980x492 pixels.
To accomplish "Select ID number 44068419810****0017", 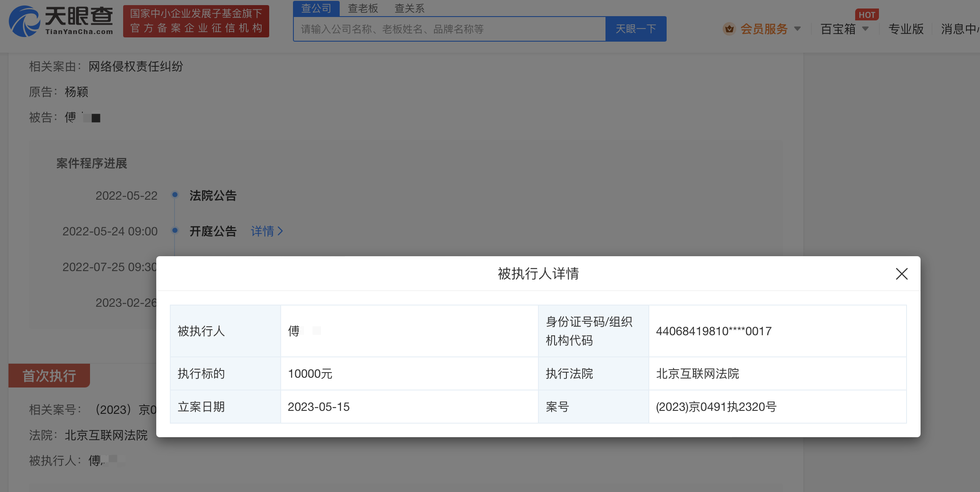I will point(714,331).
